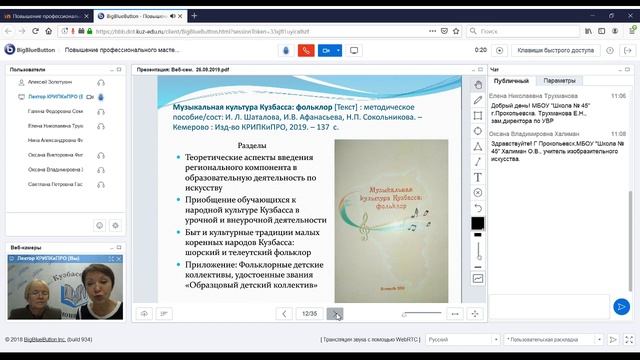Start recording the session

pyautogui.click(x=499, y=51)
